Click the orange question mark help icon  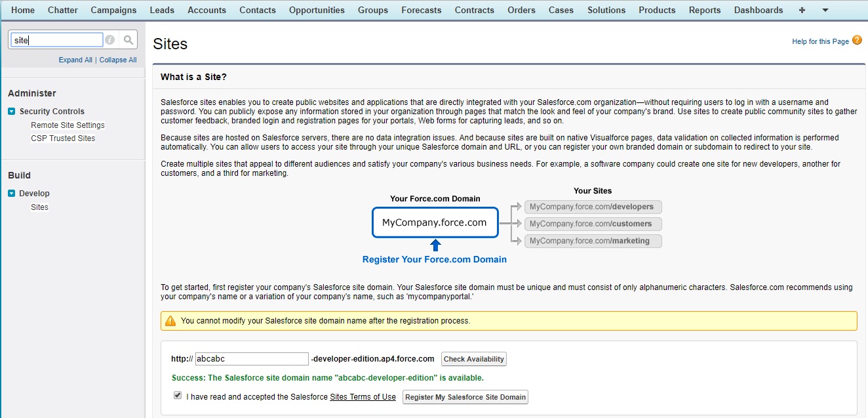click(x=858, y=41)
